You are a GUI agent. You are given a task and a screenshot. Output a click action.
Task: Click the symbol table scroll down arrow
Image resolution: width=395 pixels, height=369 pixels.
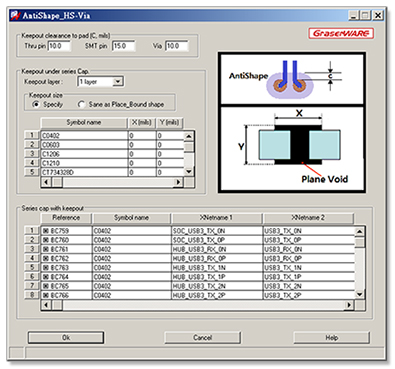pos(189,172)
